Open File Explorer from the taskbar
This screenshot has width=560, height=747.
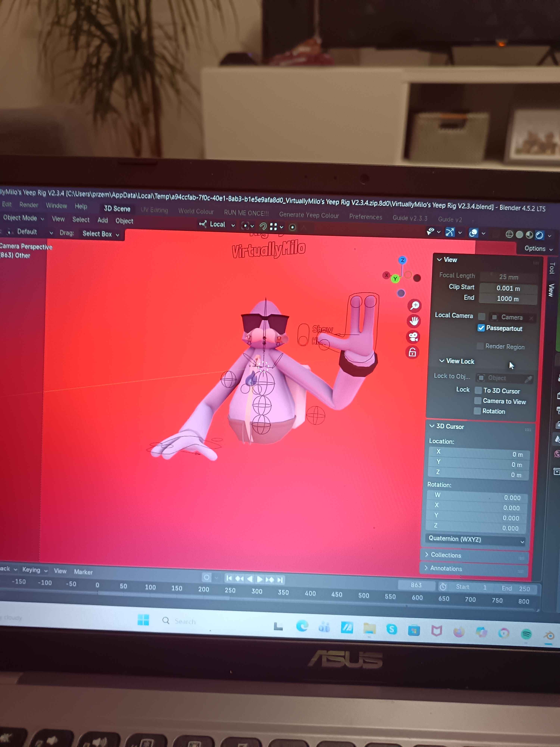(369, 629)
